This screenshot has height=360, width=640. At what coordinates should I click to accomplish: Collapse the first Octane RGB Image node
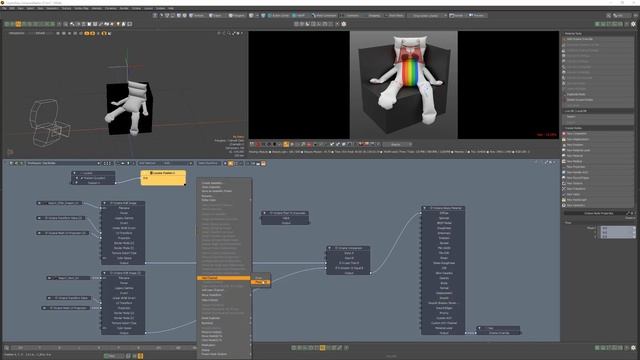click(x=104, y=203)
